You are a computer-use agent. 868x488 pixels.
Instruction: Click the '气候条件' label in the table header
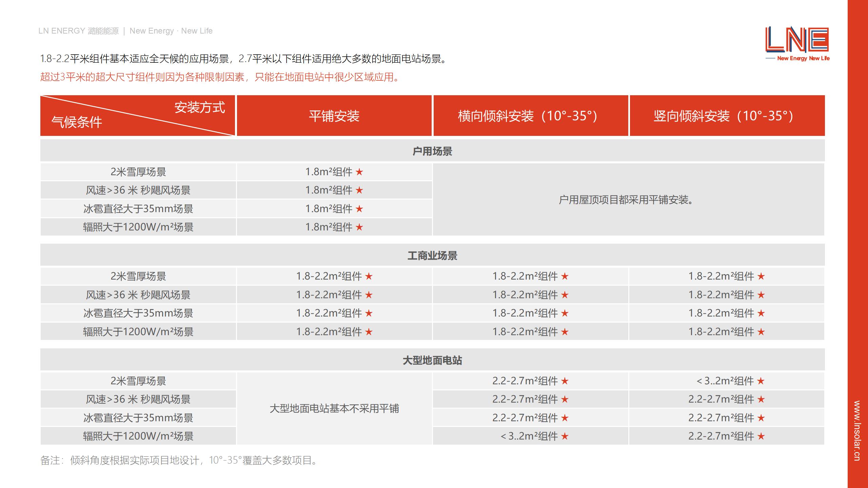[x=77, y=122]
